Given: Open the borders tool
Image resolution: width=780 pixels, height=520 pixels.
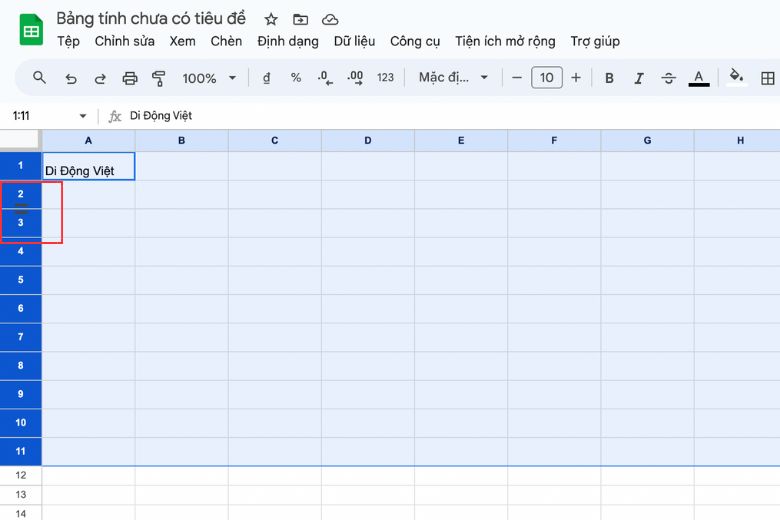Looking at the screenshot, I should pyautogui.click(x=768, y=78).
